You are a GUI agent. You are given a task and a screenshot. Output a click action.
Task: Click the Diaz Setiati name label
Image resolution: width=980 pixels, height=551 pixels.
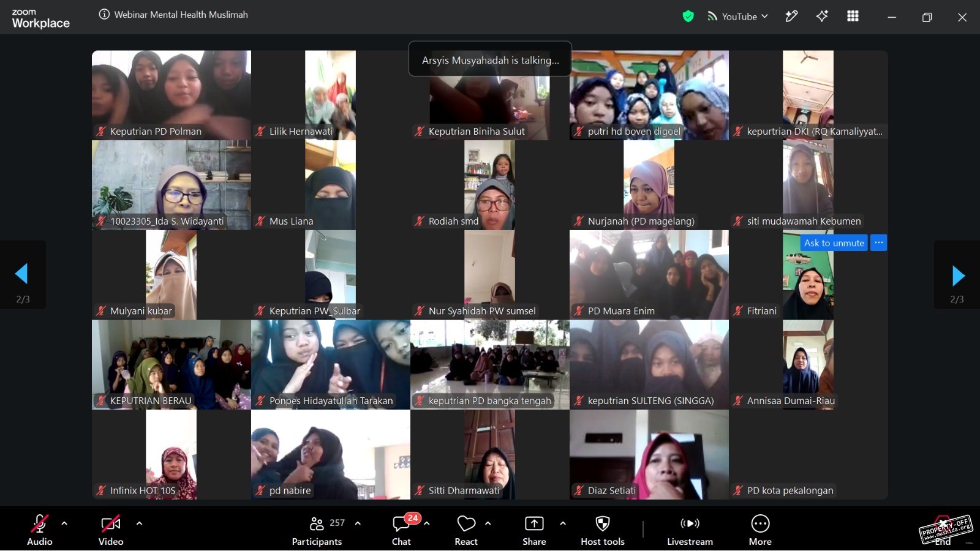pos(612,491)
